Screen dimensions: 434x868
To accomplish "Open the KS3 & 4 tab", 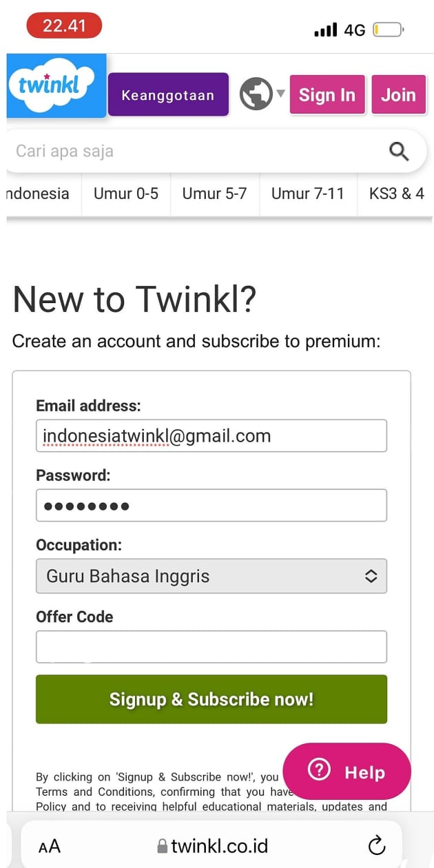I will point(396,194).
